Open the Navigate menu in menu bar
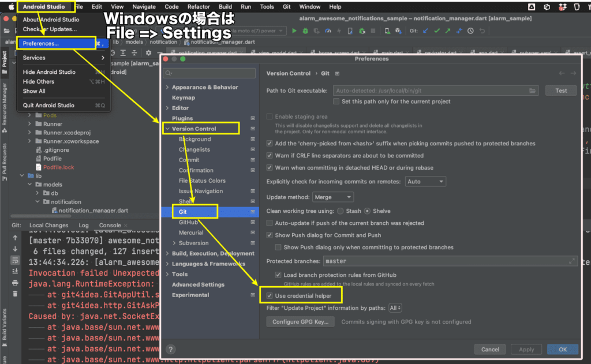Screen dimensions: 591x364 coord(144,6)
